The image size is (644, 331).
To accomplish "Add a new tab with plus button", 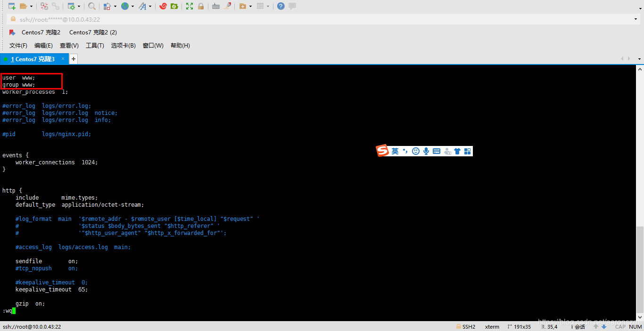I will click(74, 59).
